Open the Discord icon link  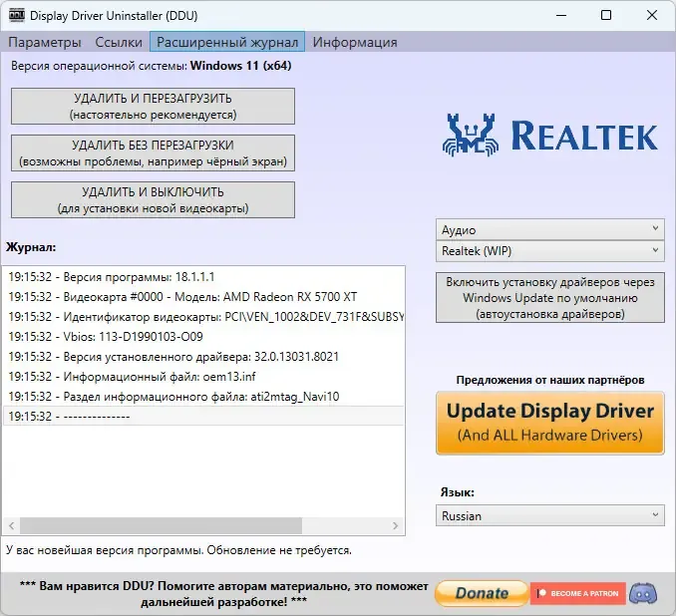click(643, 594)
